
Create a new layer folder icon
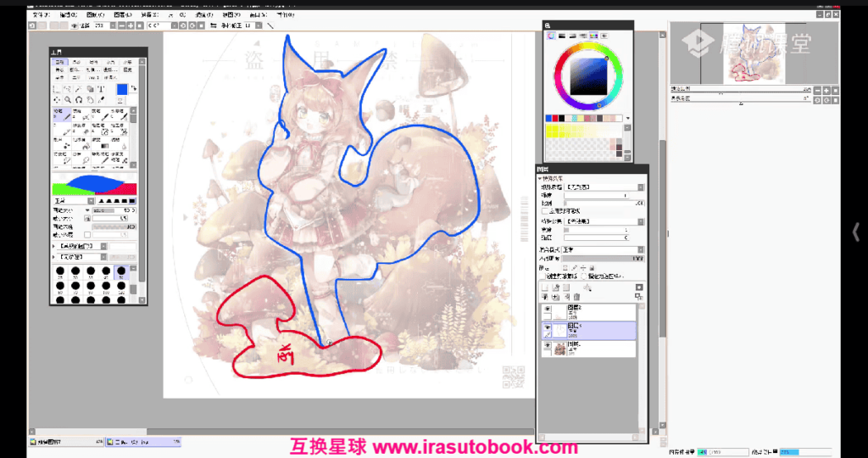[566, 288]
